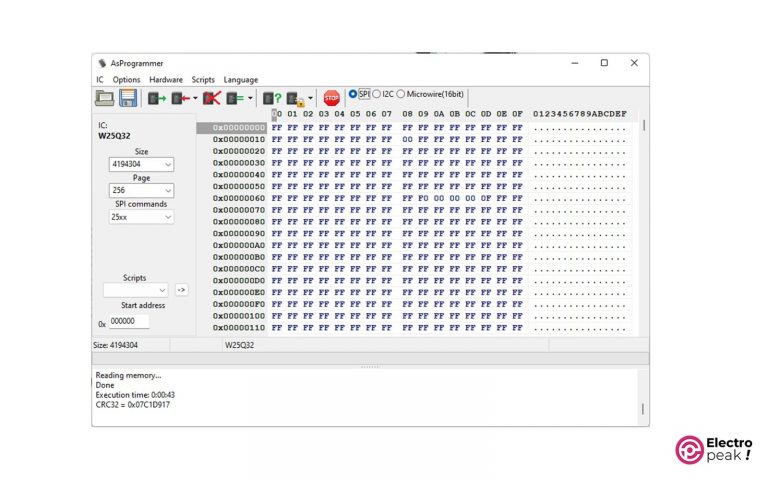Click the address row 0x00000110
Image resolution: width=768 pixels, height=480 pixels.
click(x=239, y=327)
